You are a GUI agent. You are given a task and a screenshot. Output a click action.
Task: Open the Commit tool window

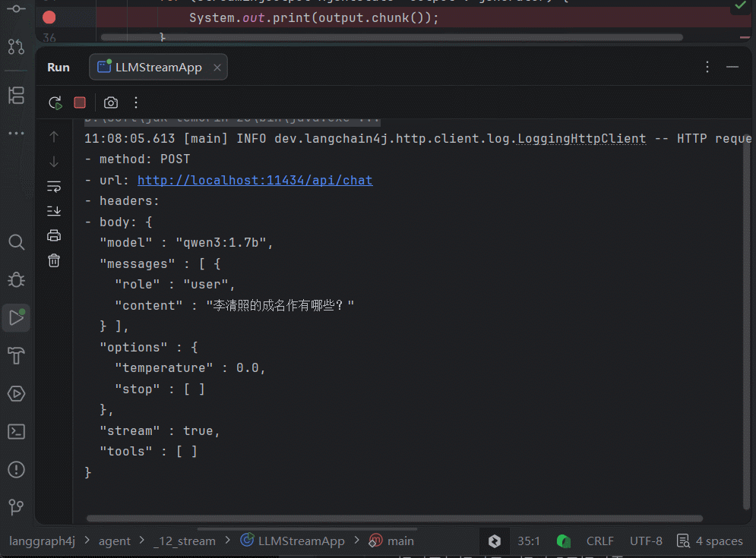click(x=16, y=9)
